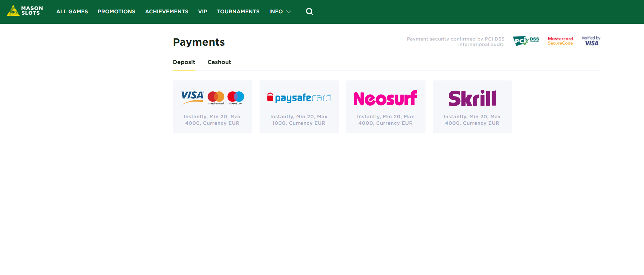Image resolution: width=644 pixels, height=275 pixels.
Task: Open the Achievements section
Action: click(167, 12)
